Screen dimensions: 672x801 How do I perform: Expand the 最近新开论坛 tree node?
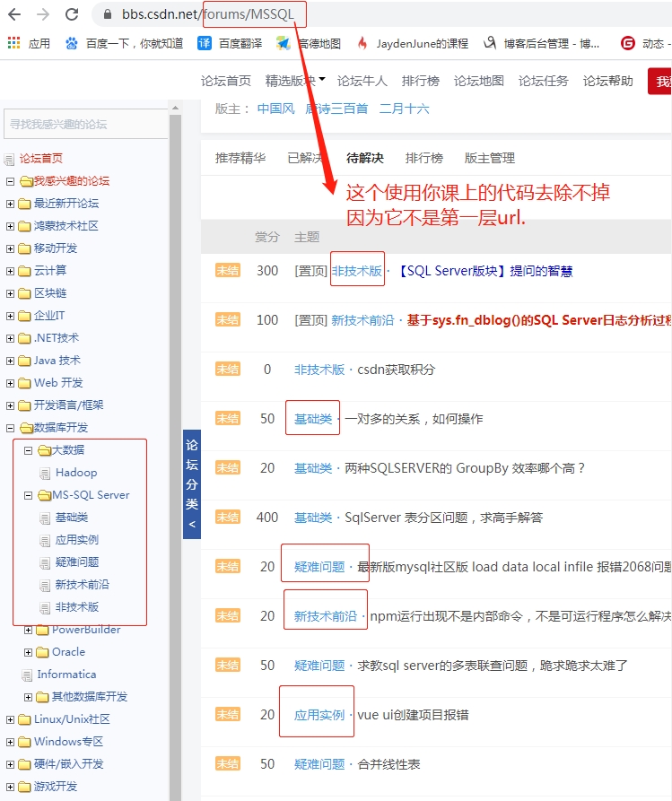(x=10, y=204)
